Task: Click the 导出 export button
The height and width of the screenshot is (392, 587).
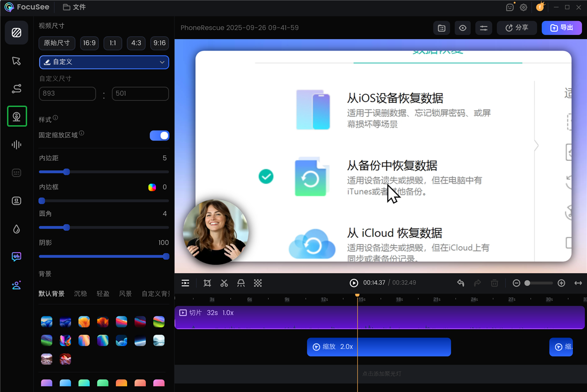Action: point(562,28)
